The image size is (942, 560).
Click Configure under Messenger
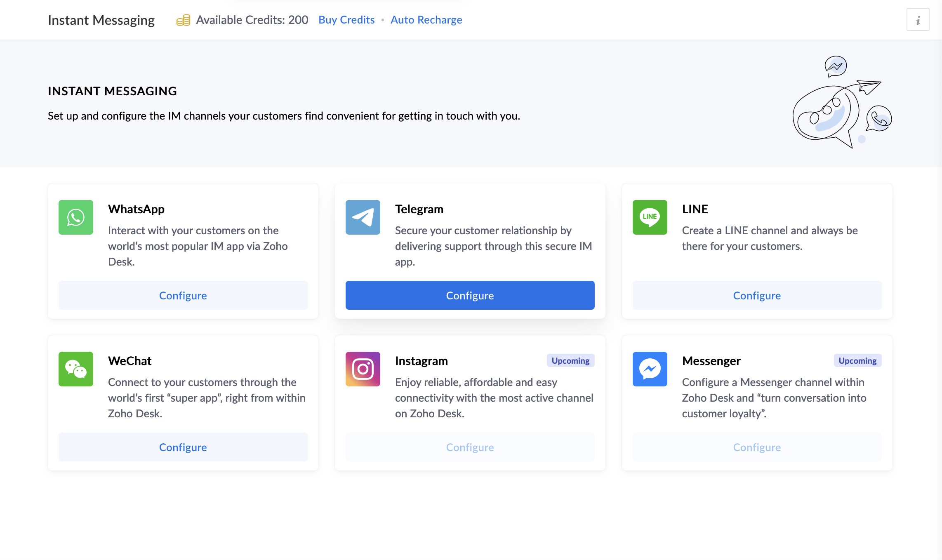[757, 447]
